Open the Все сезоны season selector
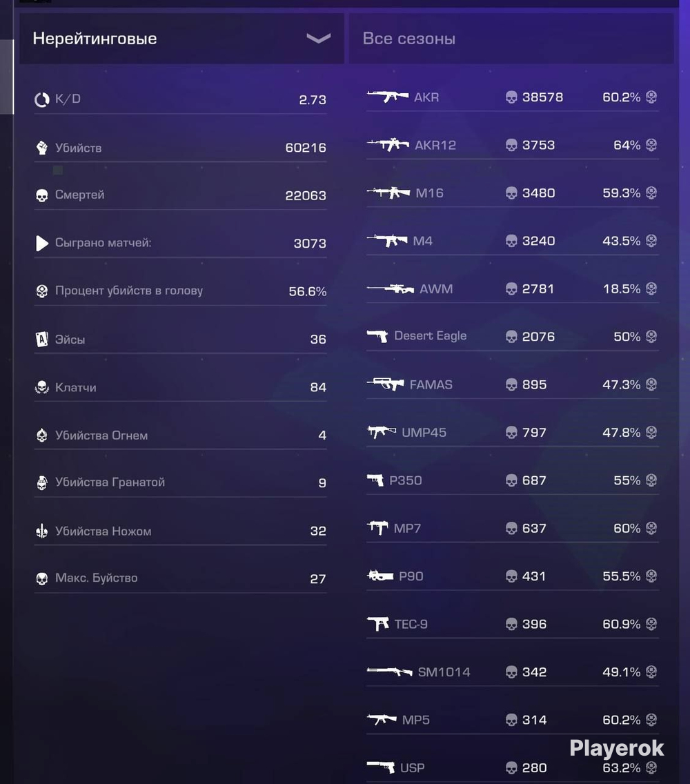This screenshot has height=784, width=690. pos(511,39)
